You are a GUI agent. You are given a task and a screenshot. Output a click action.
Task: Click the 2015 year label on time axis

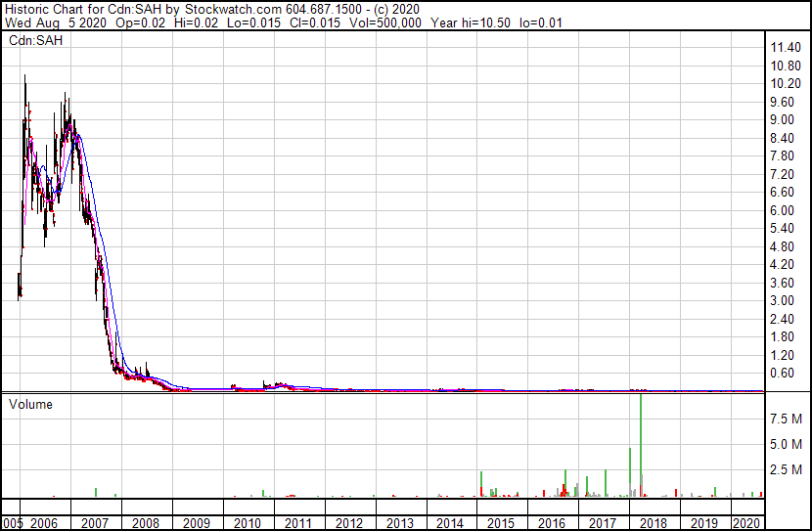pos(501,523)
